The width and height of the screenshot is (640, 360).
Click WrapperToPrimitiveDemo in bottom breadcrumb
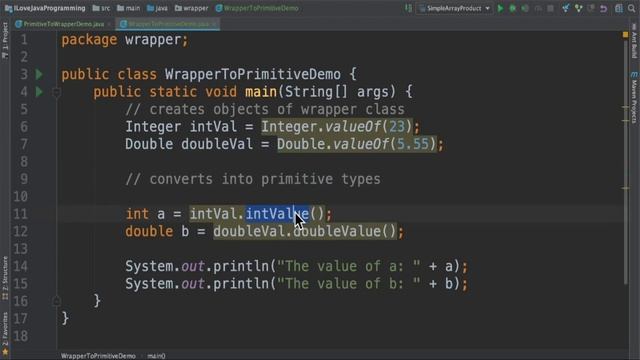(x=98, y=356)
